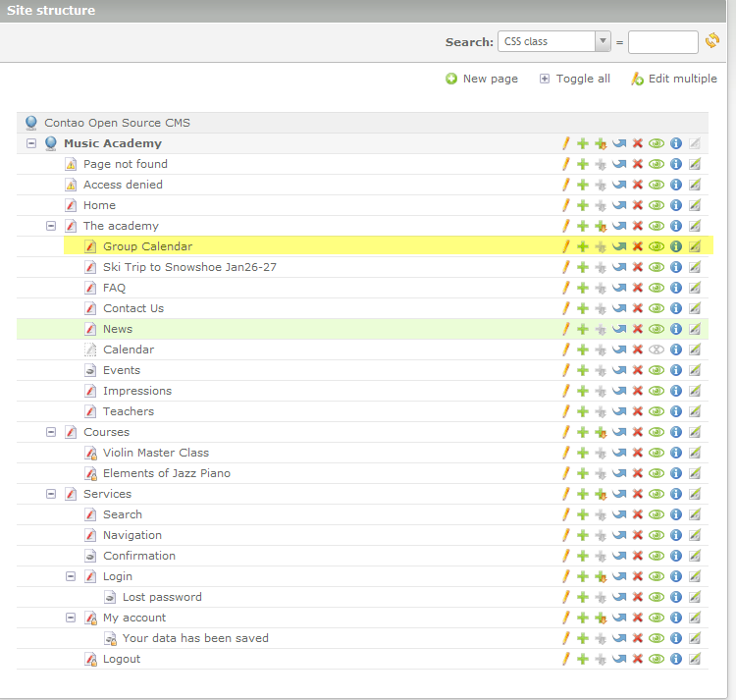Collapse the Services tree node

tap(51, 494)
